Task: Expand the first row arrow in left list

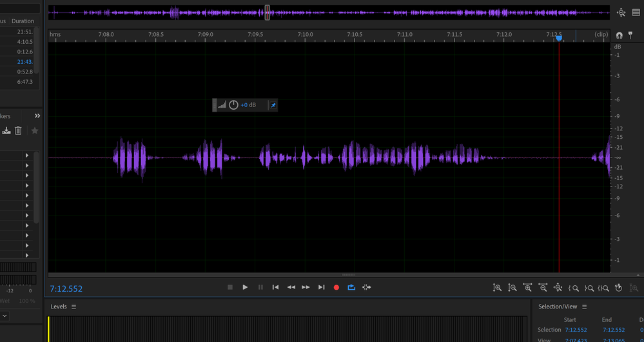Action: pyautogui.click(x=27, y=156)
